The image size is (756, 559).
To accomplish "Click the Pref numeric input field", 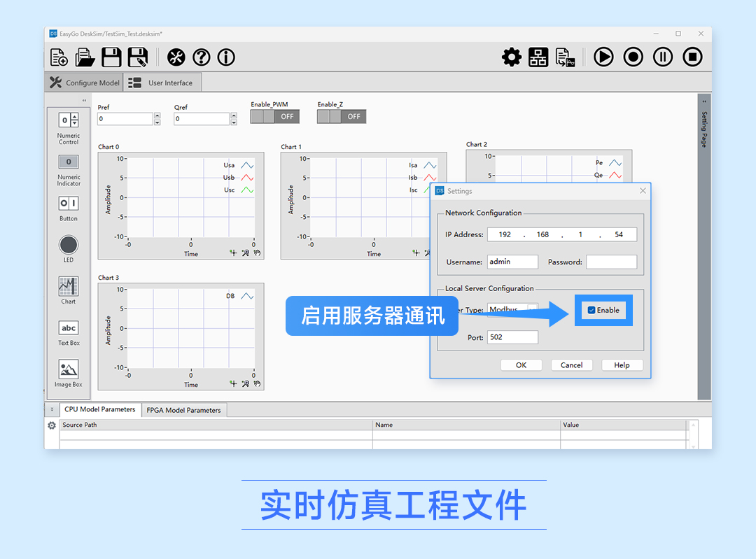I will (125, 118).
